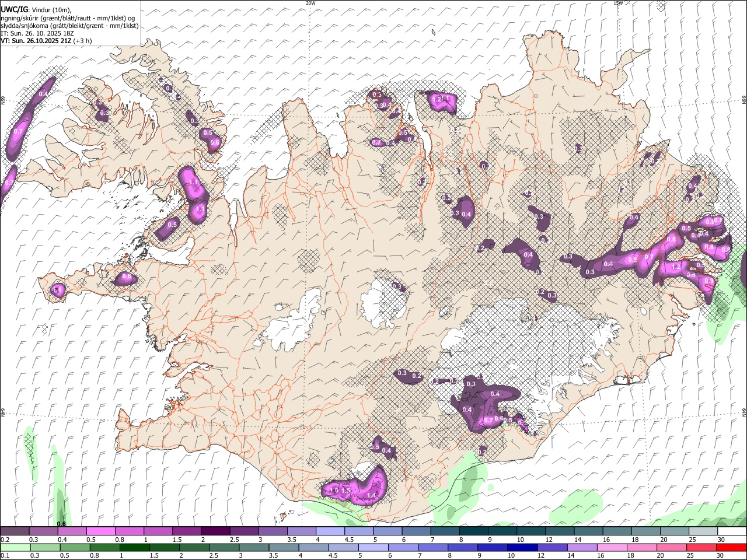The width and height of the screenshot is (747, 560).
Task: Pick the white swatch above upper-row 30
Action: click(x=731, y=531)
